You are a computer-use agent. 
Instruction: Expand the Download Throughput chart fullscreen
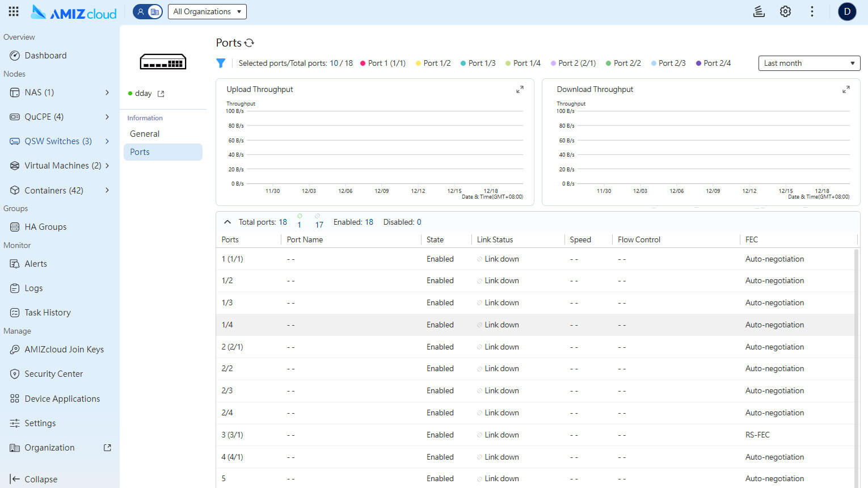point(846,90)
